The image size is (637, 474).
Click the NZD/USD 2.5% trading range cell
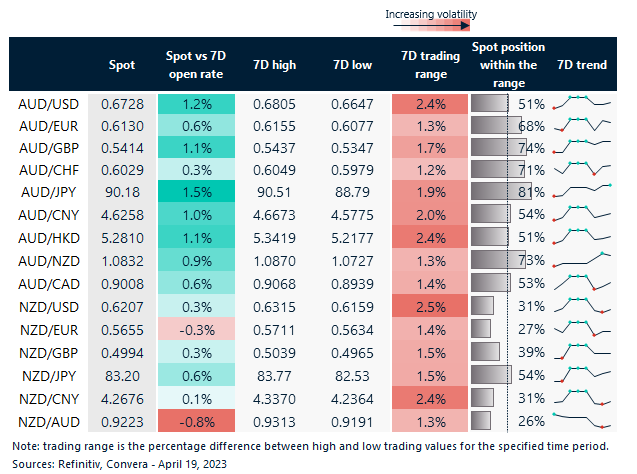pyautogui.click(x=428, y=305)
